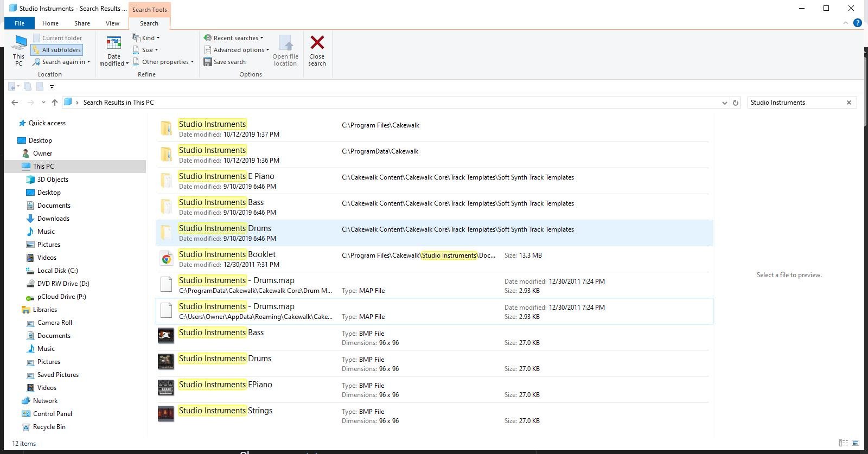This screenshot has height=454, width=868.
Task: Open the File menu tab
Action: coord(20,23)
